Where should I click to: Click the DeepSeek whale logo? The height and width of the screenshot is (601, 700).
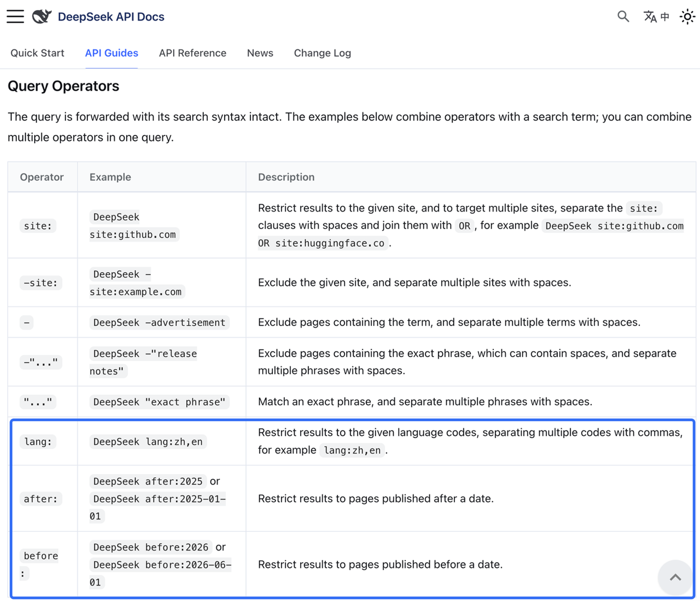pyautogui.click(x=42, y=17)
